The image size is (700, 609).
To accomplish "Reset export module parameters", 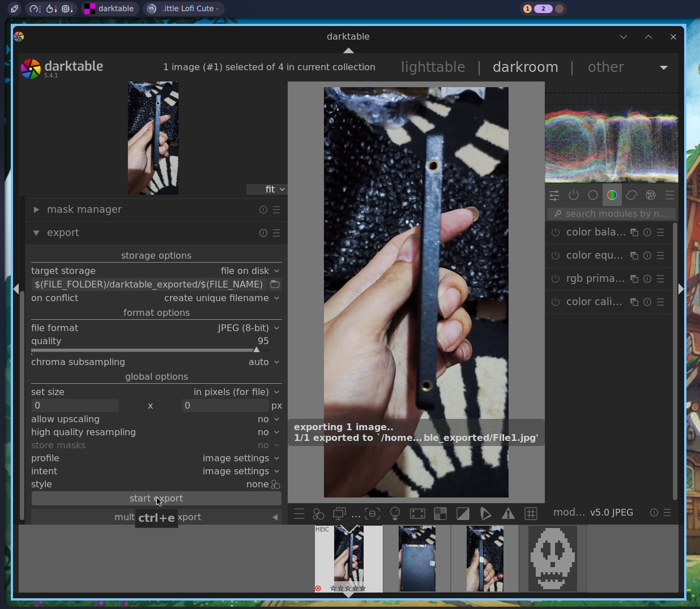I will [263, 233].
